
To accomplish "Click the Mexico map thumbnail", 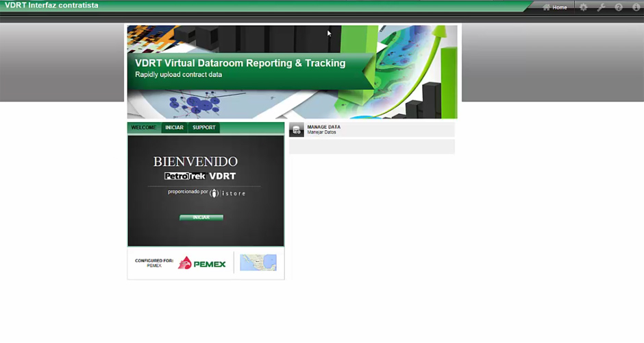I will 258,263.
